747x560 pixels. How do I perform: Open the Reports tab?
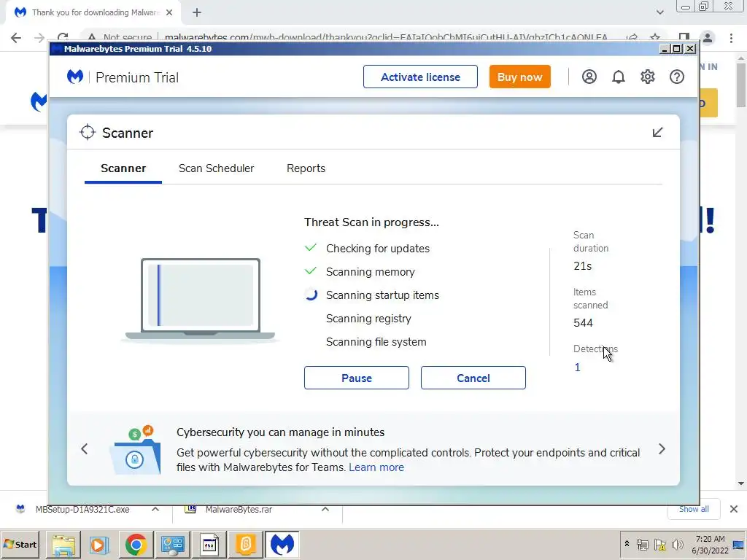tap(306, 168)
